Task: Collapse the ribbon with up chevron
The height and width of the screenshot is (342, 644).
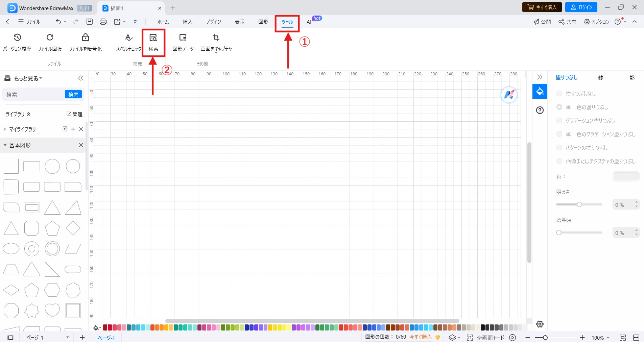Action: click(635, 22)
